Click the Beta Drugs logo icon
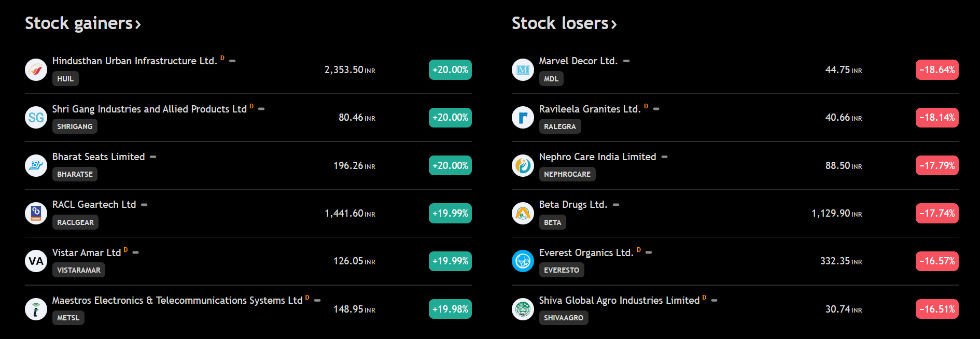980x339 pixels. pyautogui.click(x=523, y=213)
